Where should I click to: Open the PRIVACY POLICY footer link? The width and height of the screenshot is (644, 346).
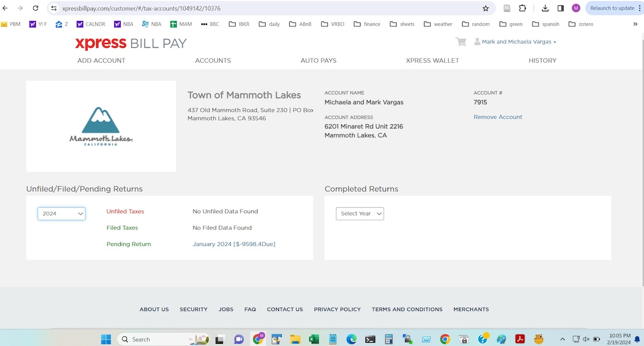point(338,309)
